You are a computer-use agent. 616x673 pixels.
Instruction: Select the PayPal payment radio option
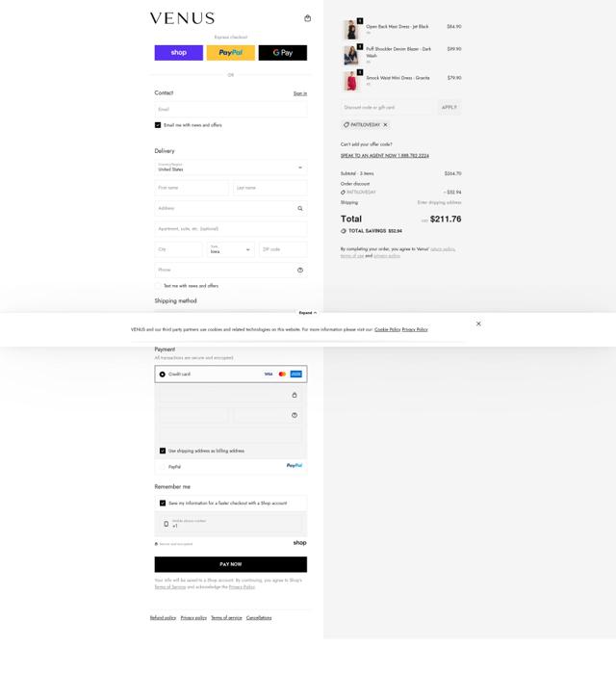pos(163,467)
